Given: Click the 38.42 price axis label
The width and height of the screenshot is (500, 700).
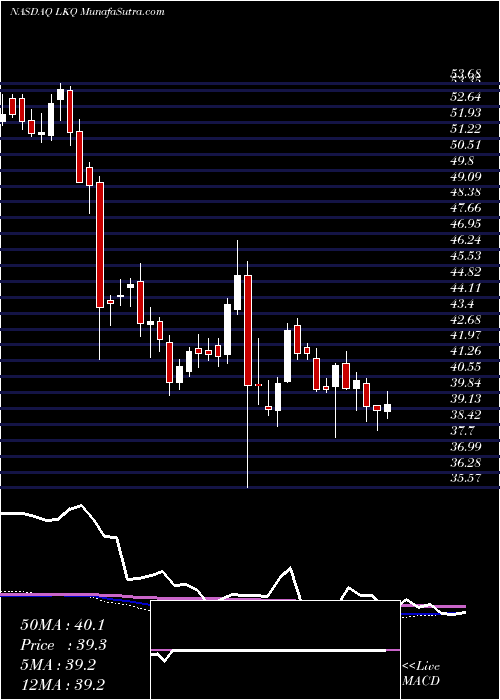Looking at the screenshot, I should (466, 415).
